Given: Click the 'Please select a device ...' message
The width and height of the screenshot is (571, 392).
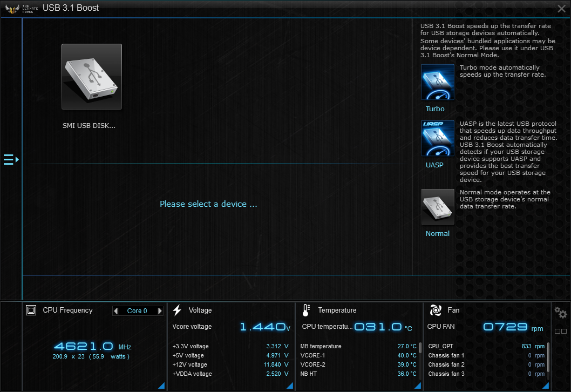Looking at the screenshot, I should click(x=208, y=204).
